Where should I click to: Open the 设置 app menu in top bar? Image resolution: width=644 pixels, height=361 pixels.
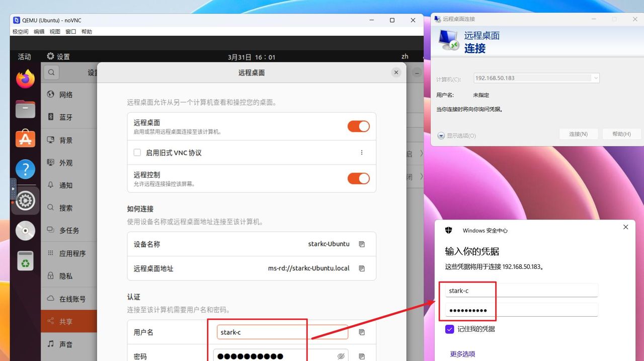(58, 56)
